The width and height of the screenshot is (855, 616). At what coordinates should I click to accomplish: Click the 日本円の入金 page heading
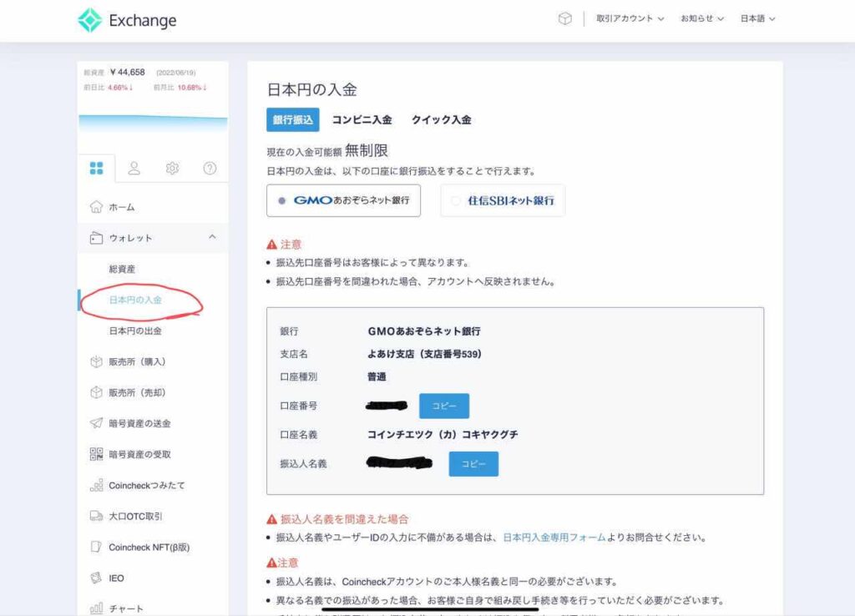click(312, 89)
